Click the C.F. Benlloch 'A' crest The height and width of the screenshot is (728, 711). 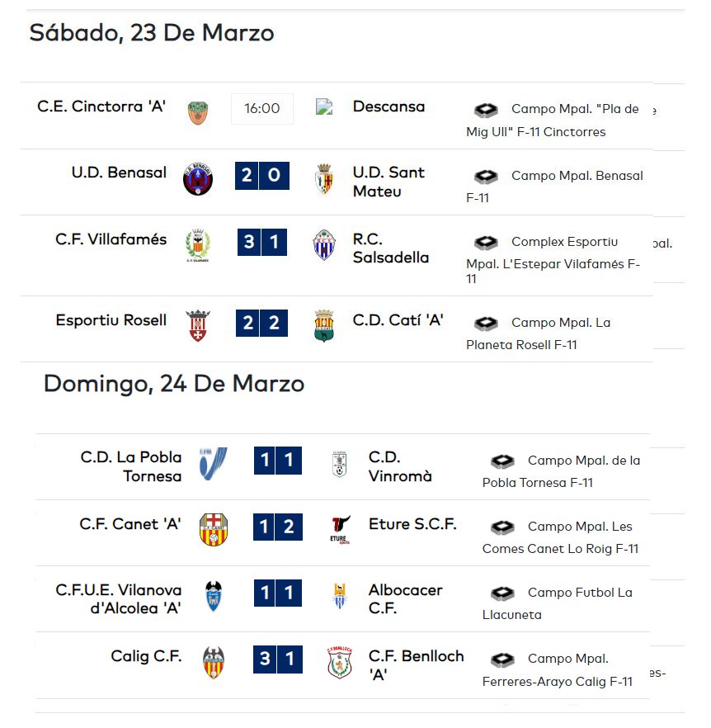(340, 663)
